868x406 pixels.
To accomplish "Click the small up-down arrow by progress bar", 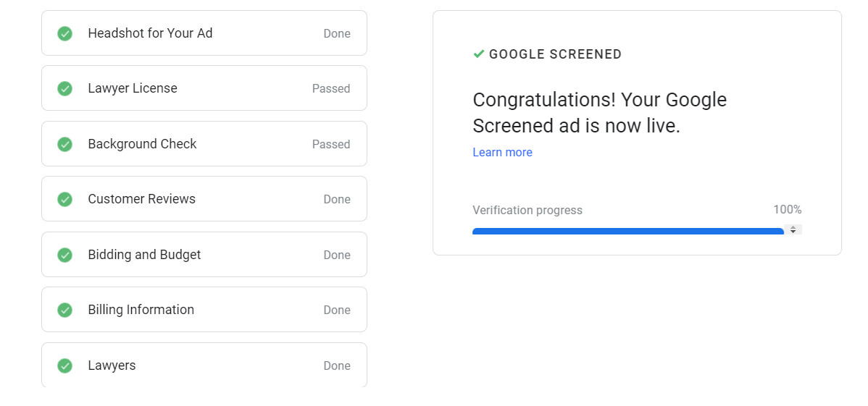I will click(793, 229).
